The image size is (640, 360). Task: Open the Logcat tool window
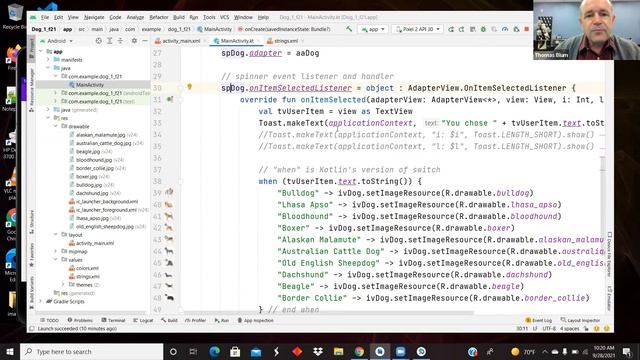(143, 320)
